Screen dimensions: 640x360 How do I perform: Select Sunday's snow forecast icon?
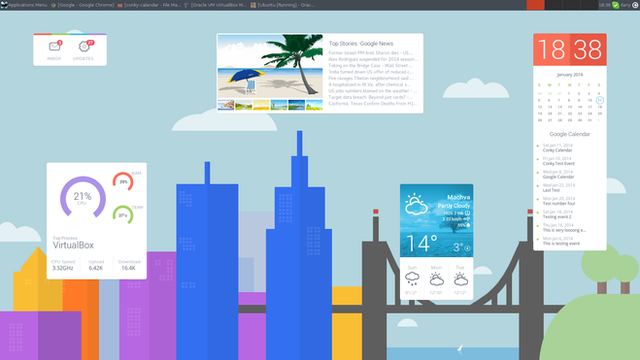click(412, 279)
